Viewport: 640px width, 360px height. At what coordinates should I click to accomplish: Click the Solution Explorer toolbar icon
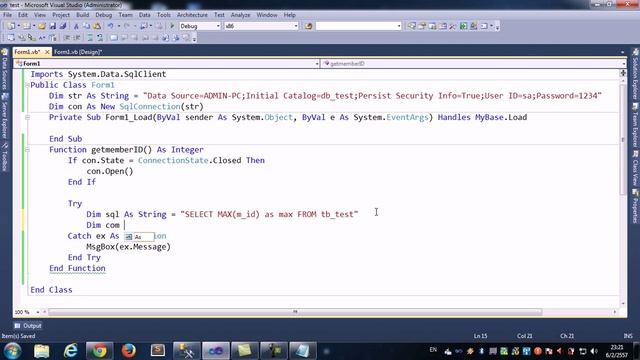click(x=411, y=26)
